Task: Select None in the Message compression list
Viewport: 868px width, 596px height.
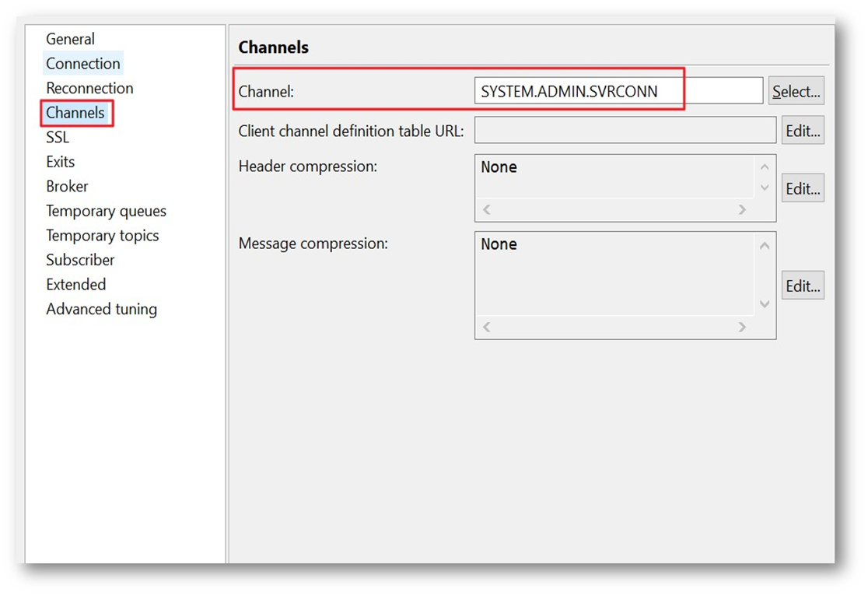Action: (499, 244)
